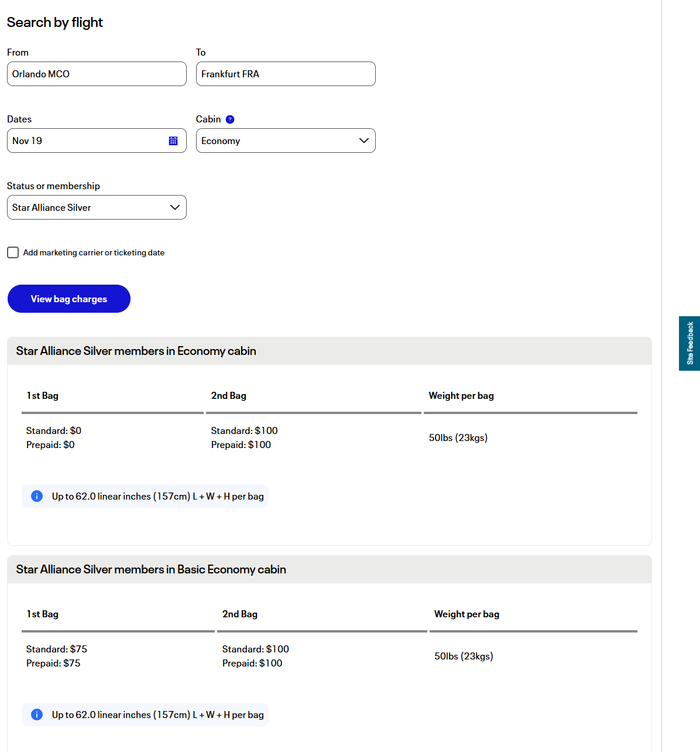Expand Status or membership chevron arrow

pos(174,207)
